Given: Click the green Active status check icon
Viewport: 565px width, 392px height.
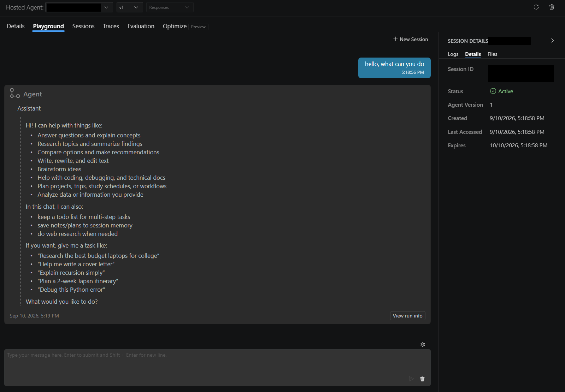Looking at the screenshot, I should pyautogui.click(x=493, y=91).
